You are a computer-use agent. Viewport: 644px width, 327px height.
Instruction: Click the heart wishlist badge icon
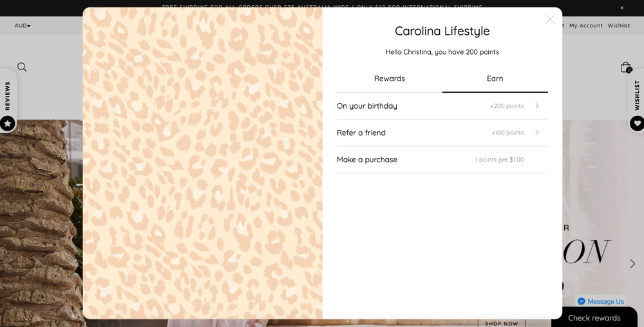point(637,124)
